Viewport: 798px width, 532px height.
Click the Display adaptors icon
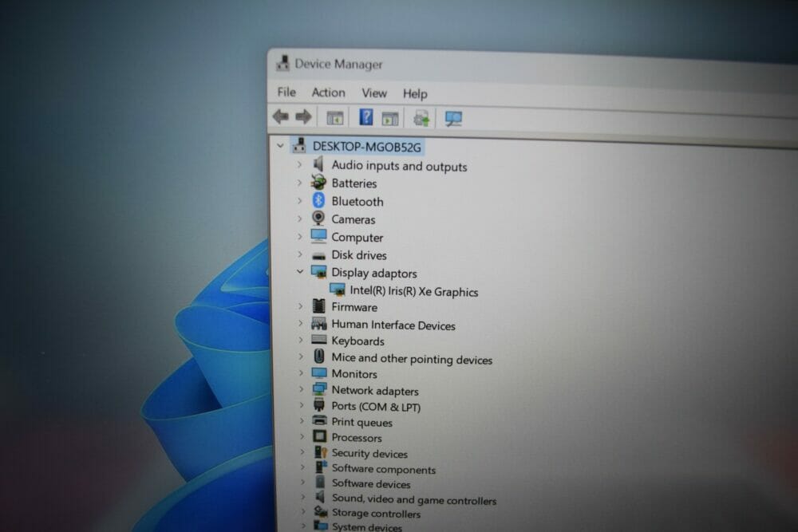(x=319, y=272)
